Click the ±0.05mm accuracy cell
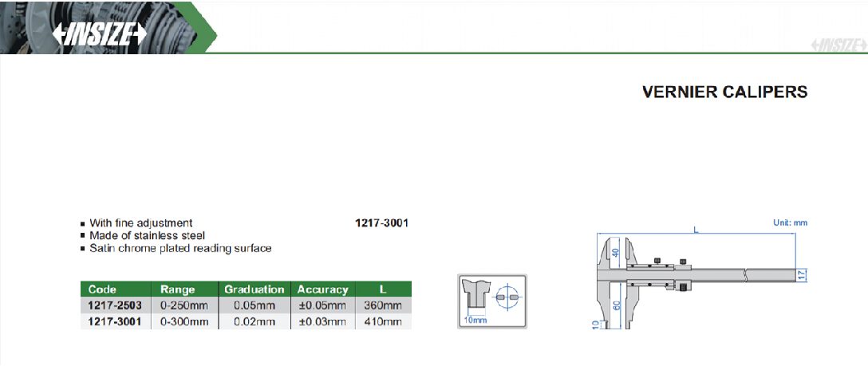The image size is (868, 366). [x=322, y=305]
